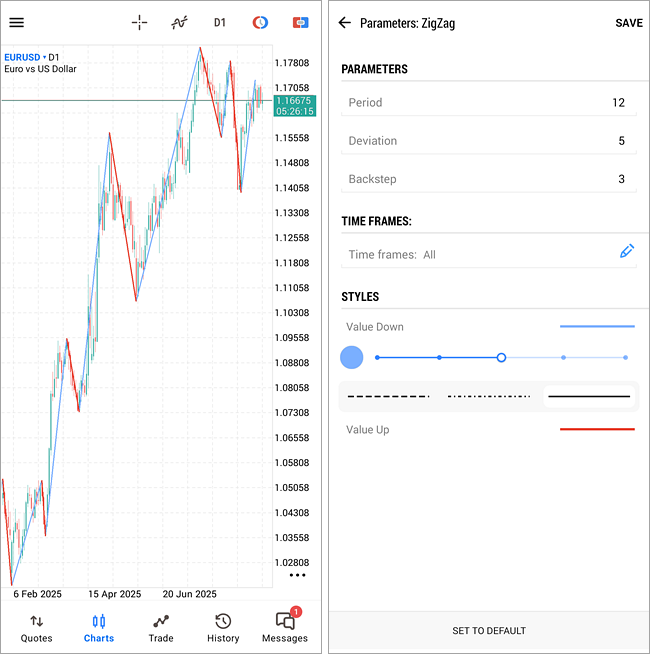Viewport: 650px width, 654px height.
Task: Select the solid line style
Action: tap(589, 397)
